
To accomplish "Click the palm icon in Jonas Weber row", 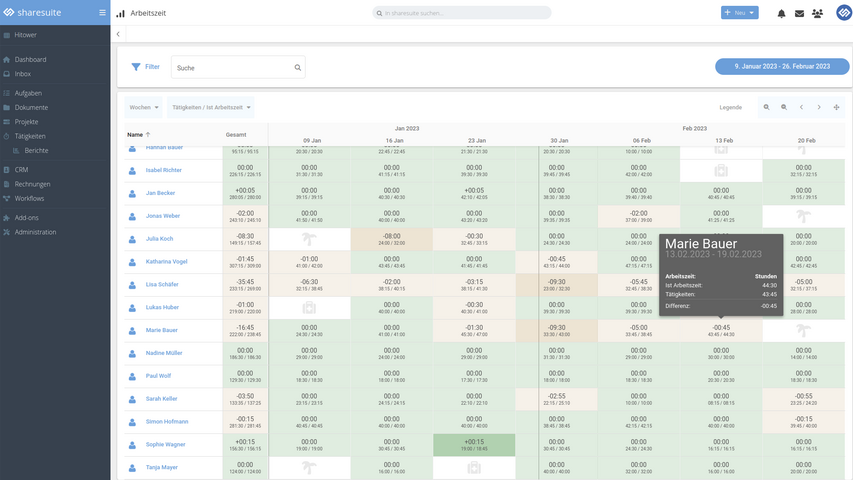I will point(803,216).
